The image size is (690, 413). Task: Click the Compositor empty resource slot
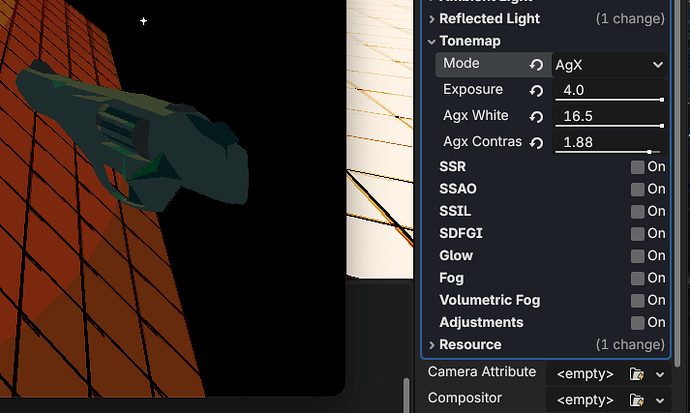tap(586, 400)
